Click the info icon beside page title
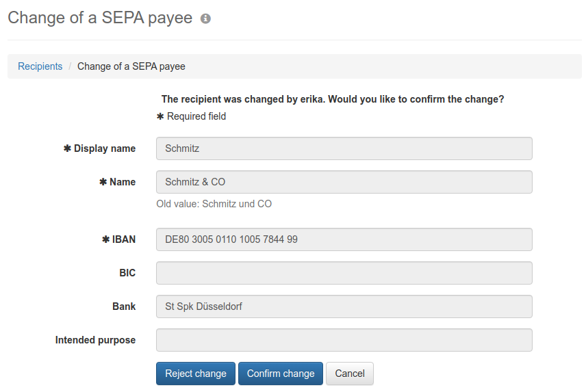Viewport: 586px width, 392px height. (x=205, y=18)
